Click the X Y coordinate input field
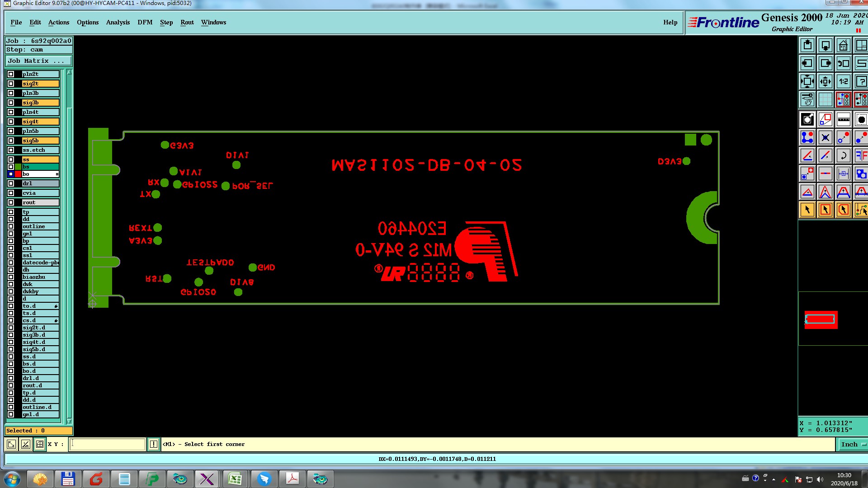 tap(108, 444)
